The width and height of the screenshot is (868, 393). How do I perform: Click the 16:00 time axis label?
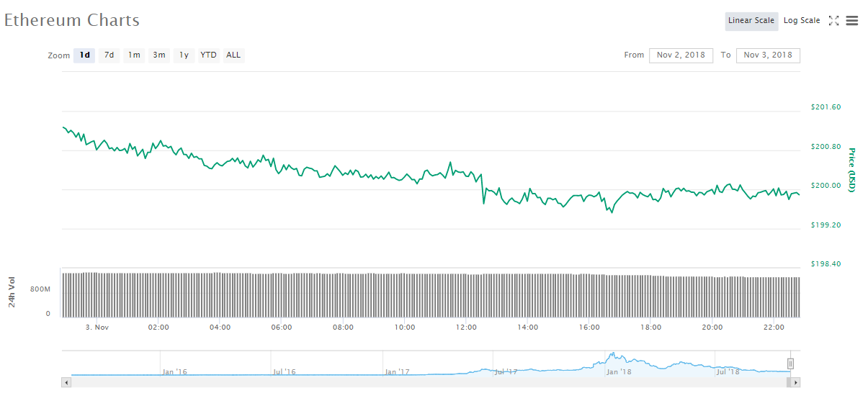(x=589, y=327)
